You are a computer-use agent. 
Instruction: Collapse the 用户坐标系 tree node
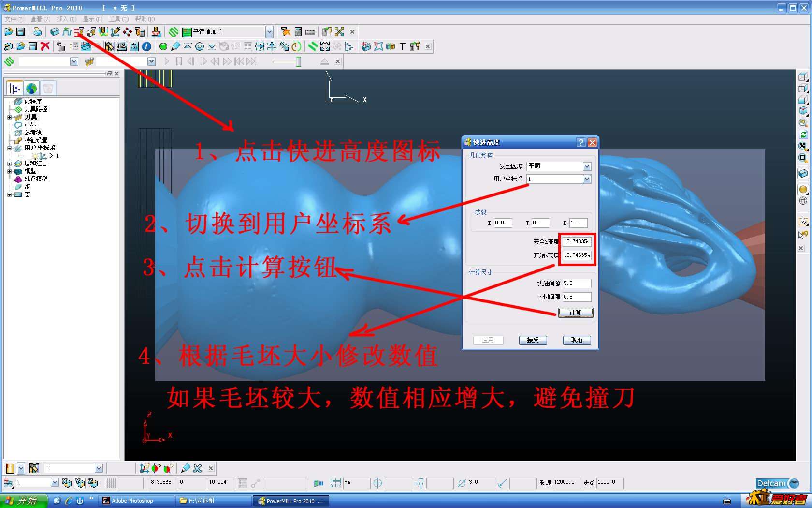point(9,148)
